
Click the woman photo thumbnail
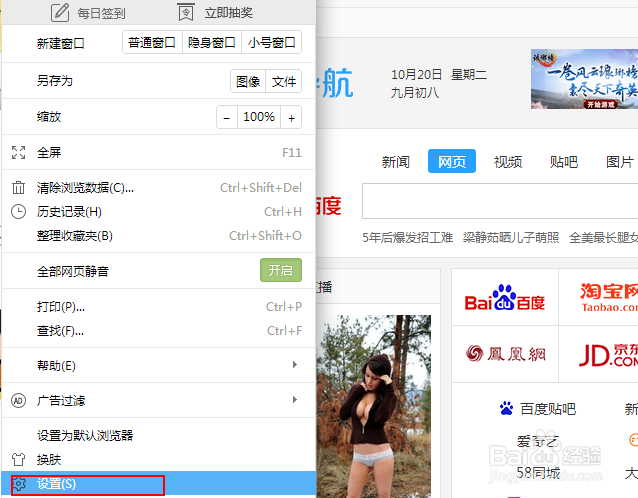pos(374,406)
